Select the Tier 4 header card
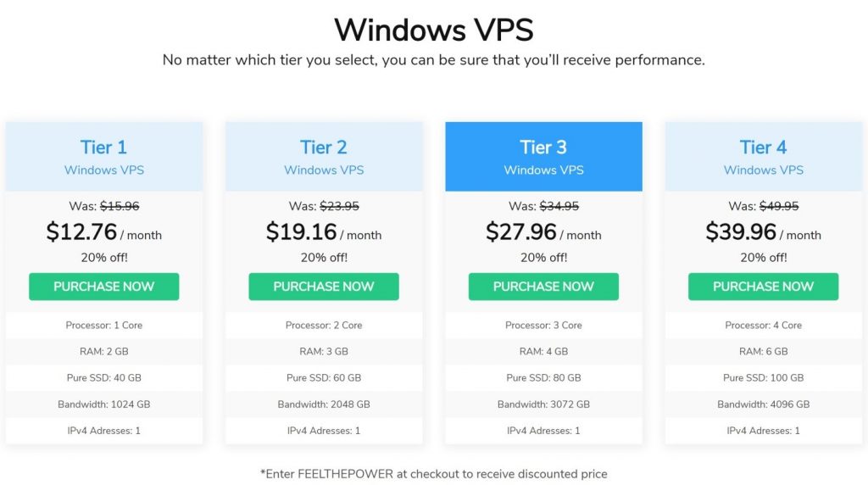868x485 pixels. pos(764,157)
